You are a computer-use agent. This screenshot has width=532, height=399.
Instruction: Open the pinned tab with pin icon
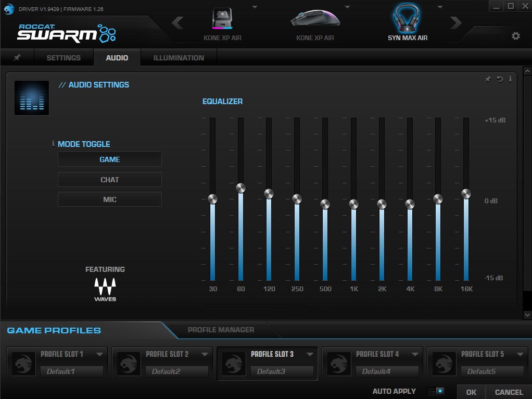pos(17,57)
